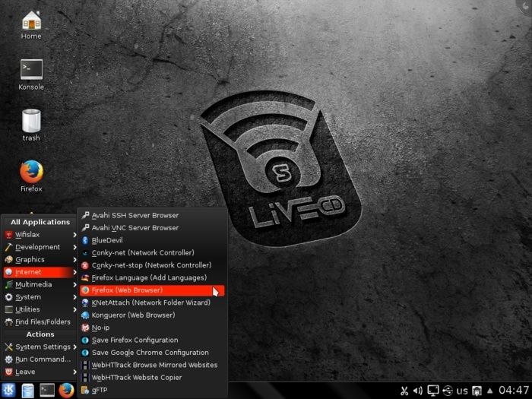This screenshot has height=399, width=532.
Task: Expand the System row arrow
Action: pos(74,297)
